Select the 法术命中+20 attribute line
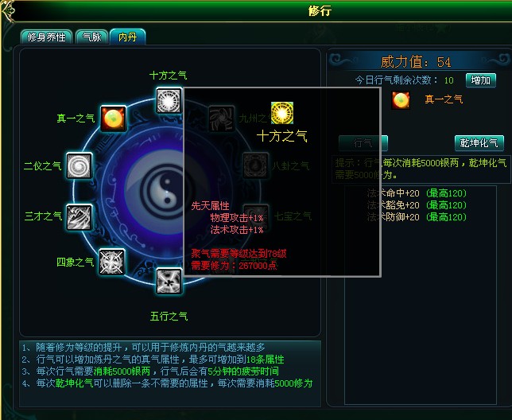This screenshot has height=420, width=512. [417, 193]
